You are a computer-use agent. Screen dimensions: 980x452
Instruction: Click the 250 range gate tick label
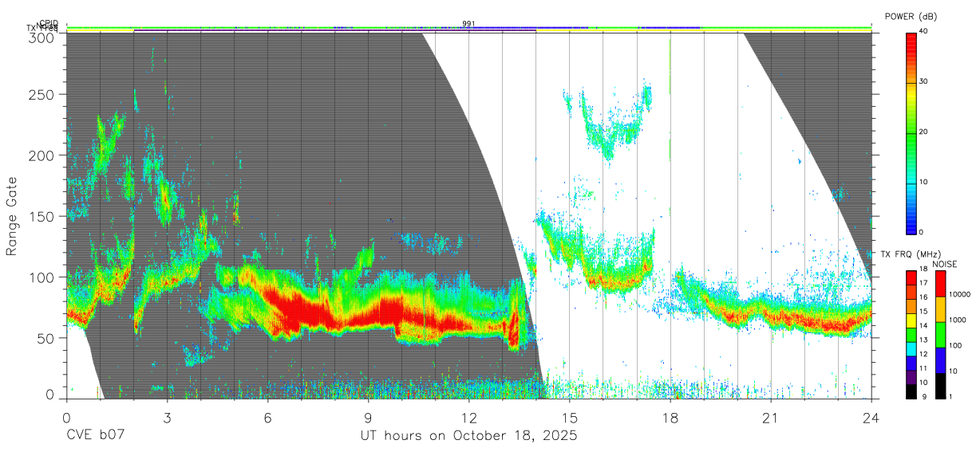[41, 94]
